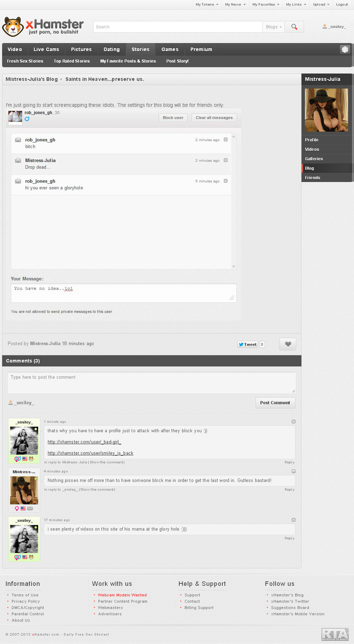The height and width of the screenshot is (644, 354).
Task: Click Clear all messages button
Action: pyautogui.click(x=214, y=118)
